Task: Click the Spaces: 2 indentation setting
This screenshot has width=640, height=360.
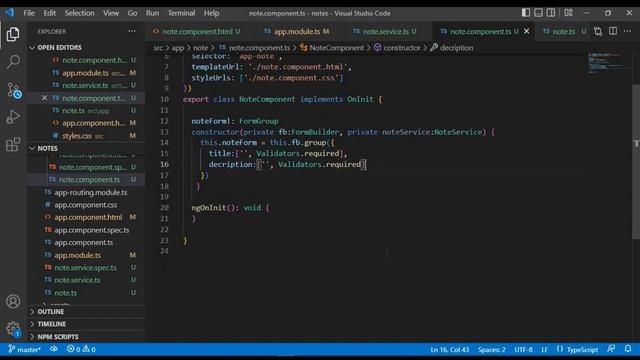Action: coord(491,349)
